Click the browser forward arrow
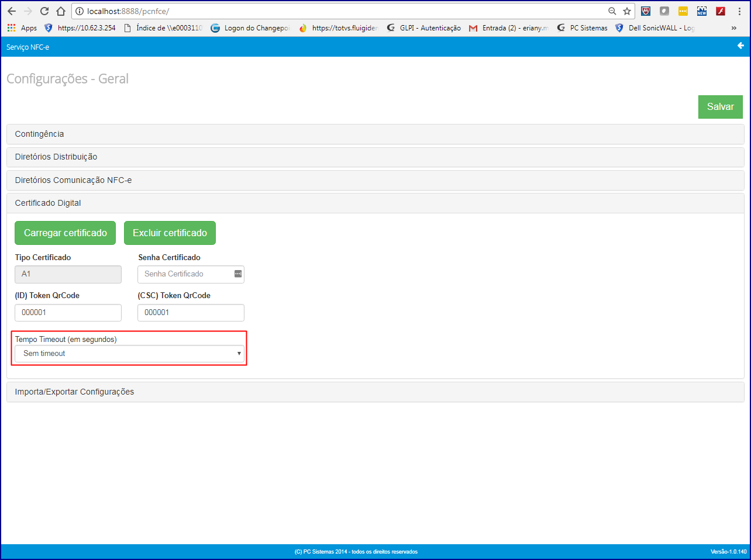The image size is (751, 560). tap(28, 11)
